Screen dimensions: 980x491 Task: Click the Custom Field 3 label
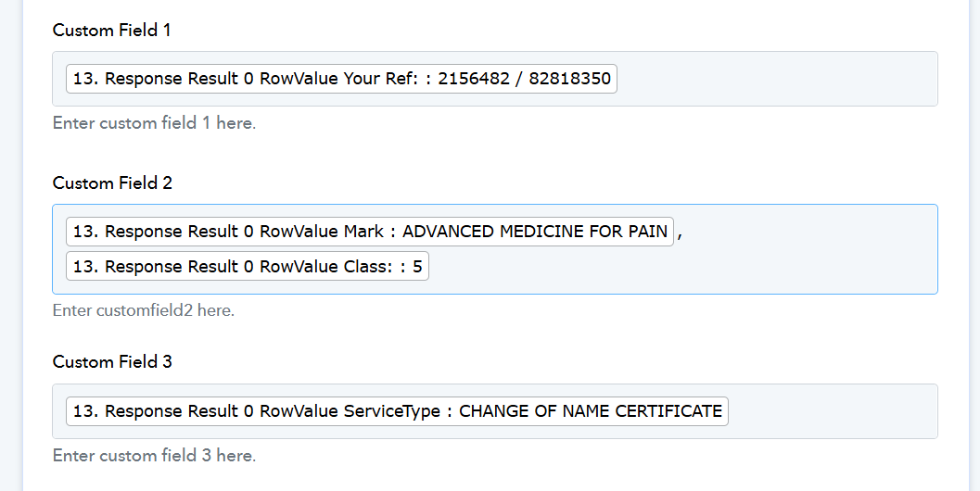112,362
